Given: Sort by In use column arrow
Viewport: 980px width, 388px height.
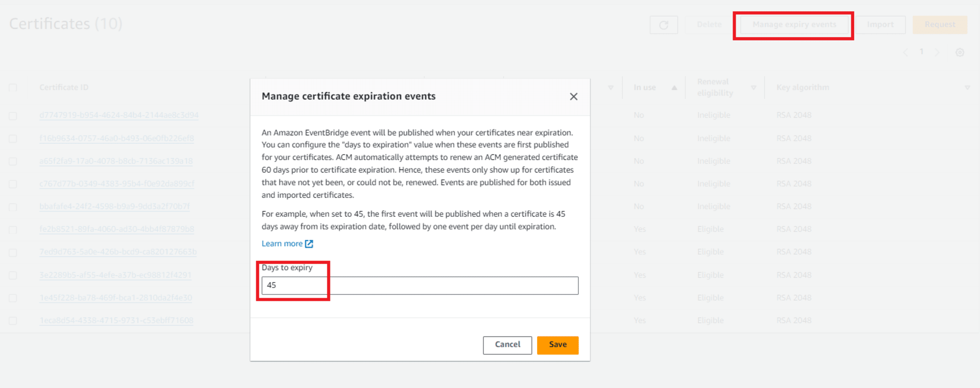Looking at the screenshot, I should coord(674,88).
